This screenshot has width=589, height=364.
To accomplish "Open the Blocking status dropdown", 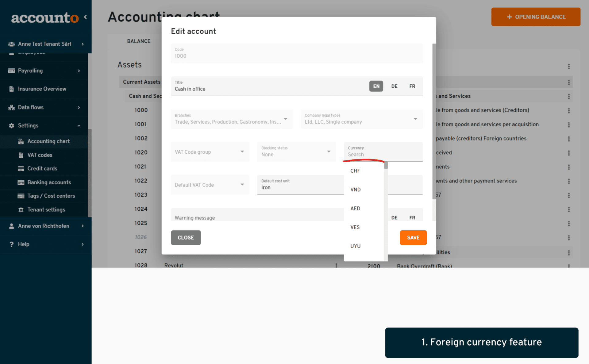I will point(296,152).
